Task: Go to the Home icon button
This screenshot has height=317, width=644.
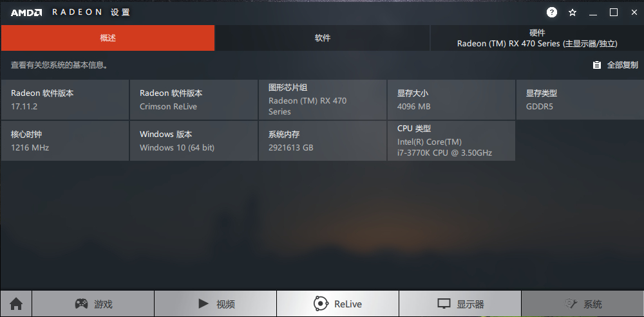Action: tap(16, 304)
